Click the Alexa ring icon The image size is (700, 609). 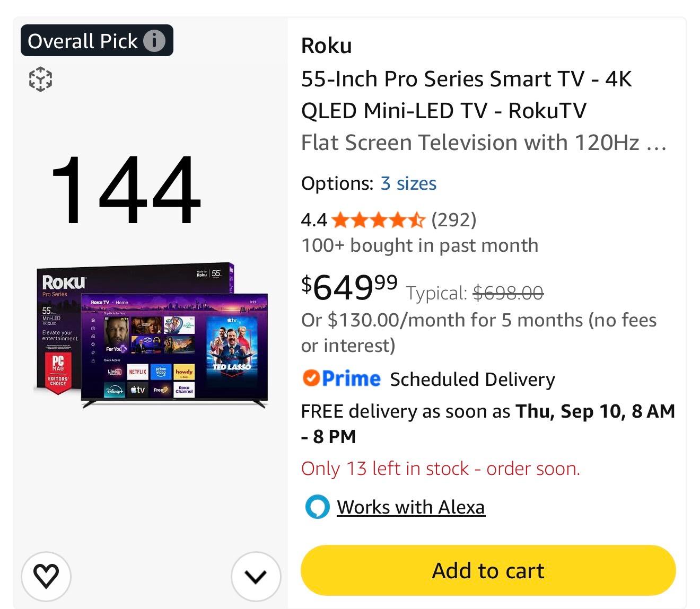[x=317, y=507]
